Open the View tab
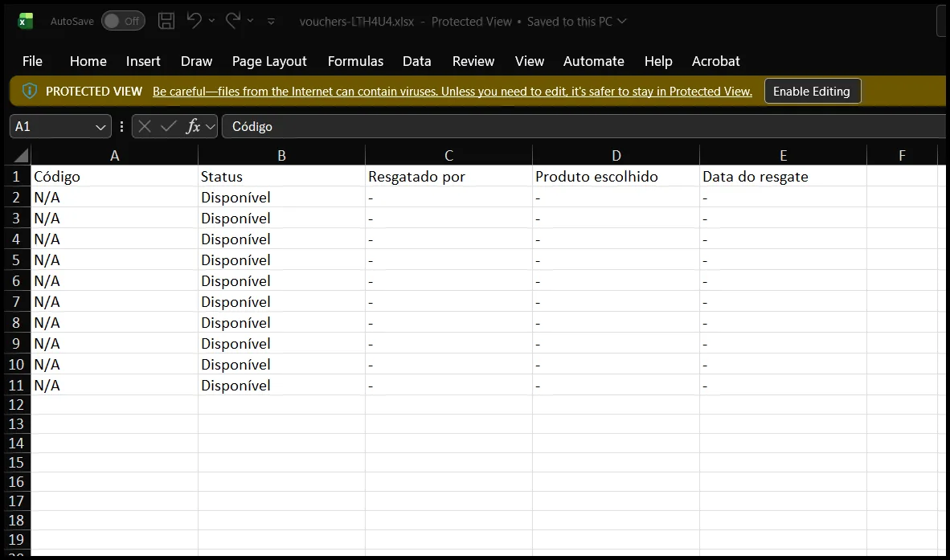This screenshot has height=560, width=950. coord(529,61)
